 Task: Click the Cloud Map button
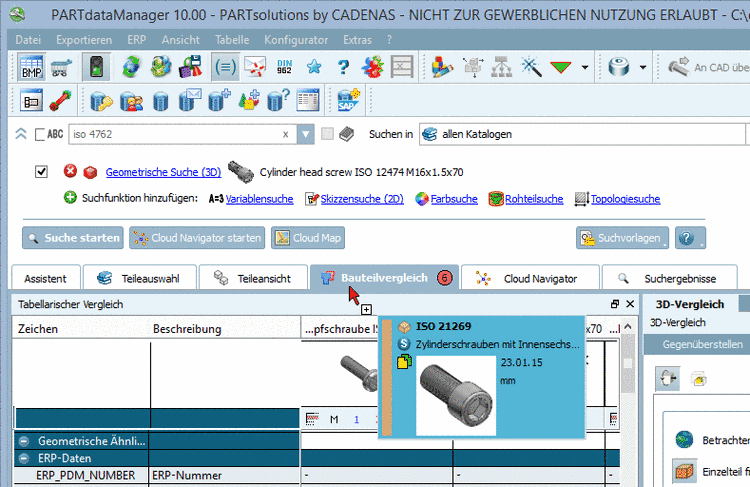[308, 238]
